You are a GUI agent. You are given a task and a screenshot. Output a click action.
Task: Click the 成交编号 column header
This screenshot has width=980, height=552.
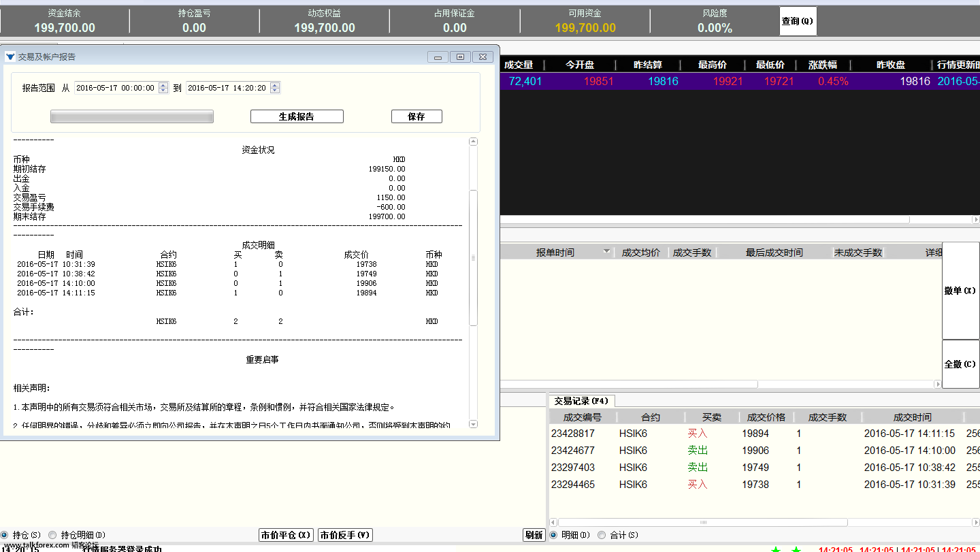583,417
